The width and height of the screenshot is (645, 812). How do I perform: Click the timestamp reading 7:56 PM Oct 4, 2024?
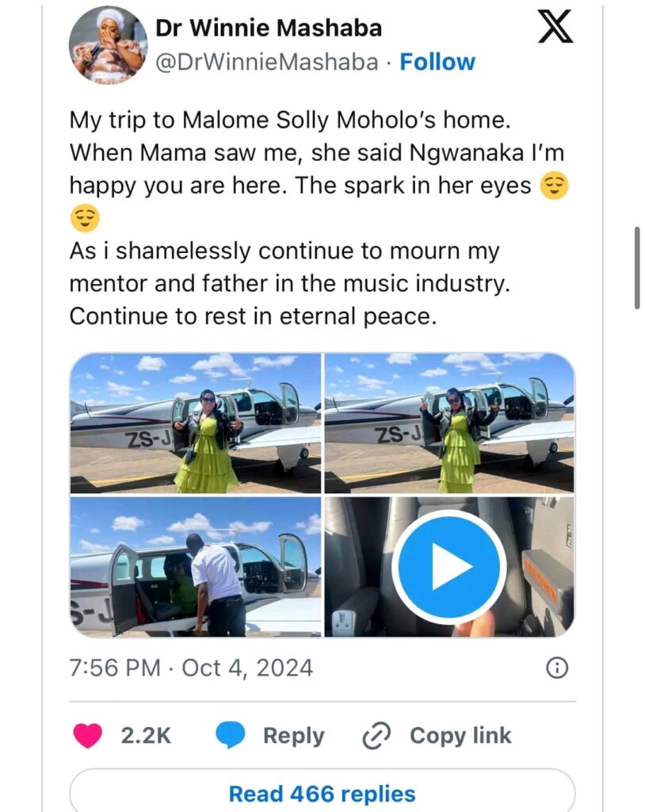190,668
